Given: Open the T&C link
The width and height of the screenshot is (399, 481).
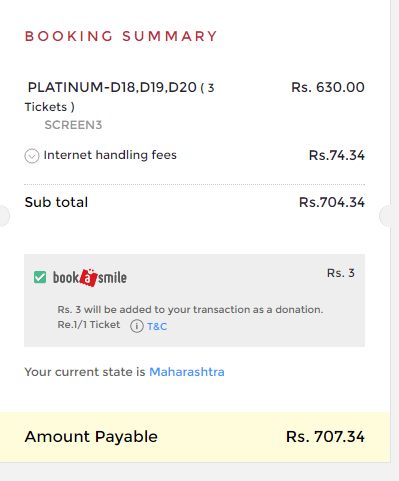Looking at the screenshot, I should click(157, 326).
